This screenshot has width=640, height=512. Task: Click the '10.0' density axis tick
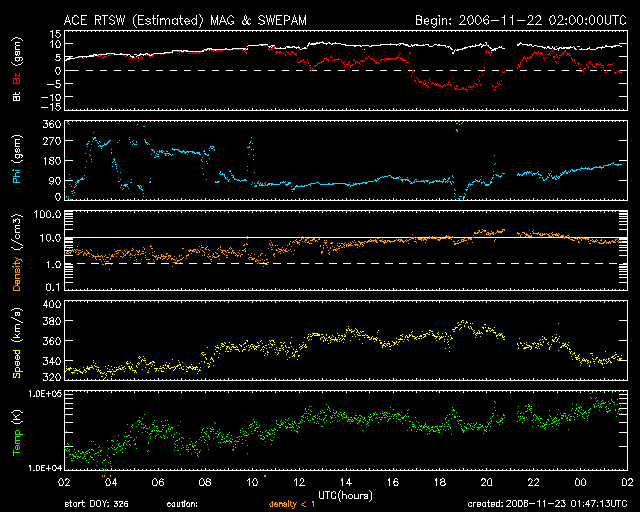pos(51,238)
